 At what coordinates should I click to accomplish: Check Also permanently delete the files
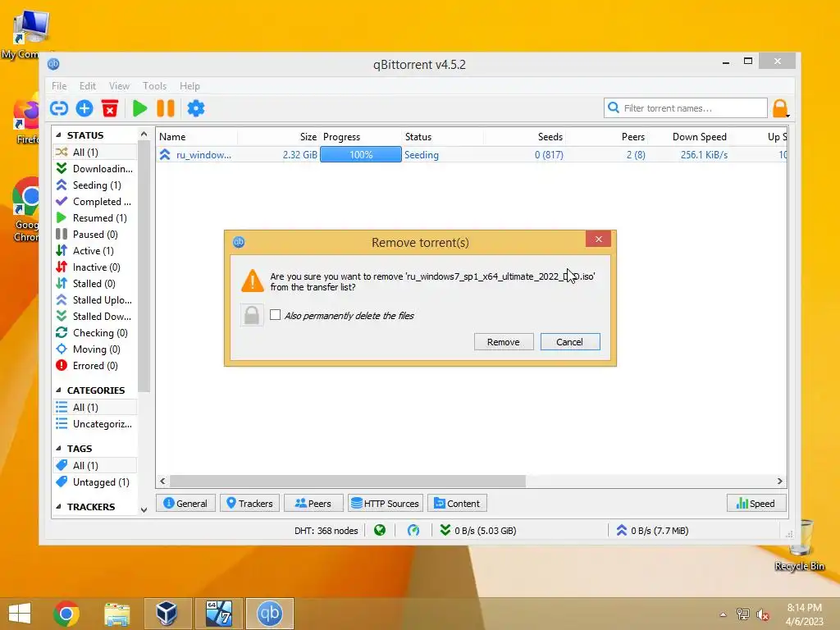(276, 315)
